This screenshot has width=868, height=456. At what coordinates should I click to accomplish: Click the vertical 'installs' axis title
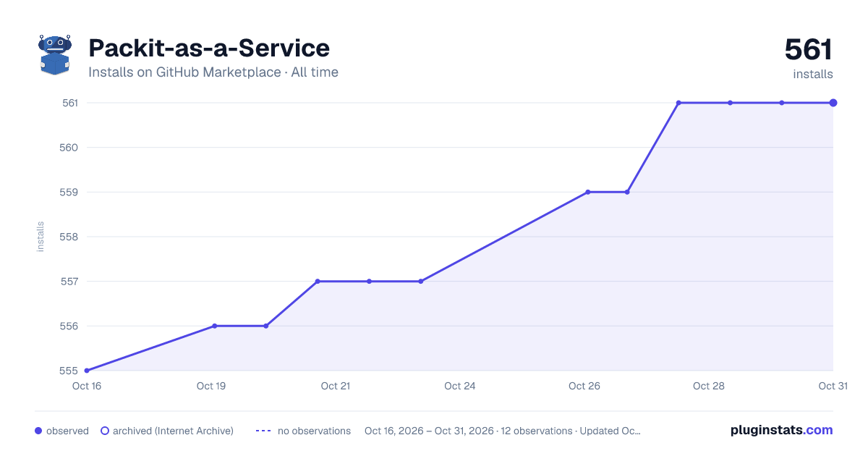pos(41,237)
